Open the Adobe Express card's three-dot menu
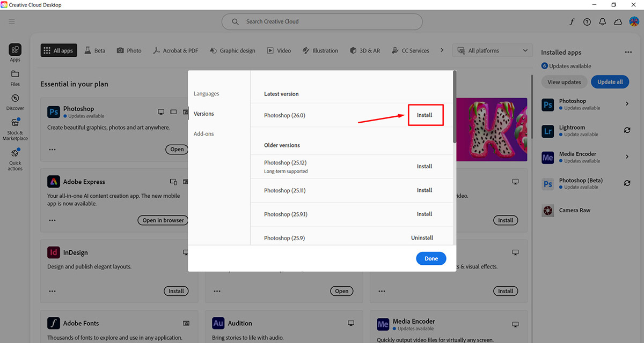The height and width of the screenshot is (343, 644). [x=52, y=220]
